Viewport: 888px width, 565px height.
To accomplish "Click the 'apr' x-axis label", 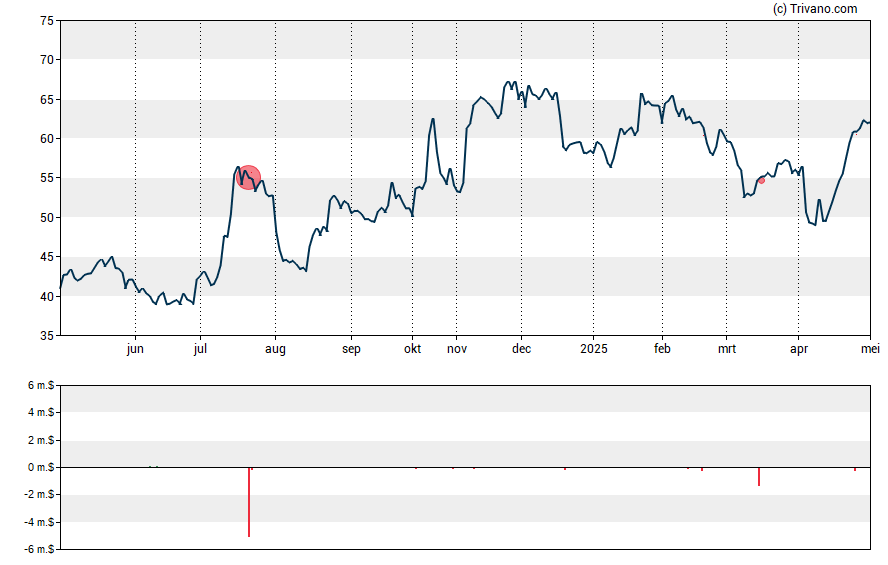I will click(x=799, y=349).
